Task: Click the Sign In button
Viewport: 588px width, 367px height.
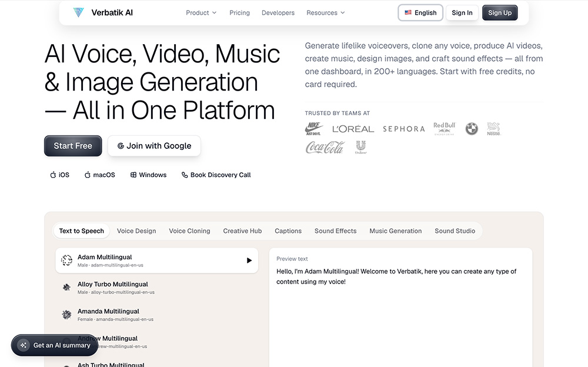Action: (462, 13)
